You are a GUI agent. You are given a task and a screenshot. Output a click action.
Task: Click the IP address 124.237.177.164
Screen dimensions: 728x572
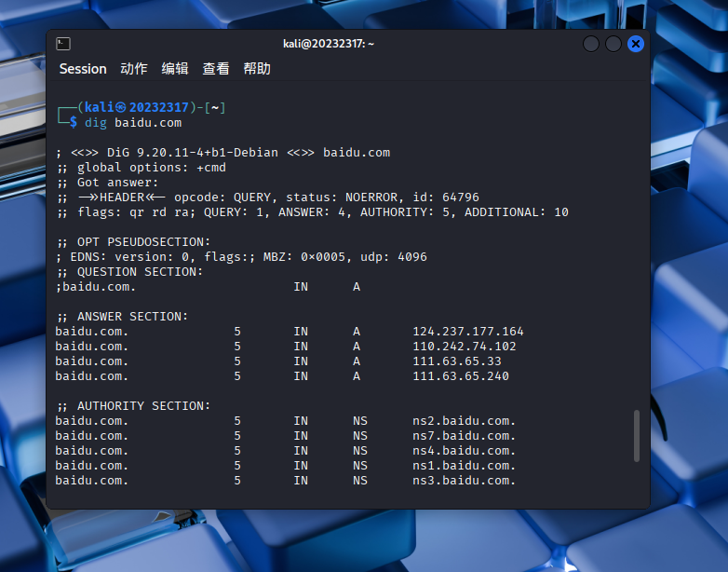(x=468, y=332)
